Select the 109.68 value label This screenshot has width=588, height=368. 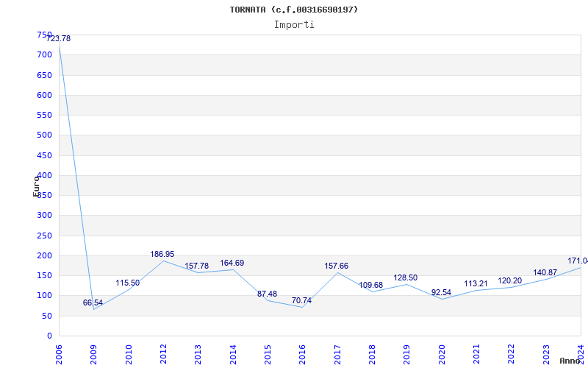371,285
